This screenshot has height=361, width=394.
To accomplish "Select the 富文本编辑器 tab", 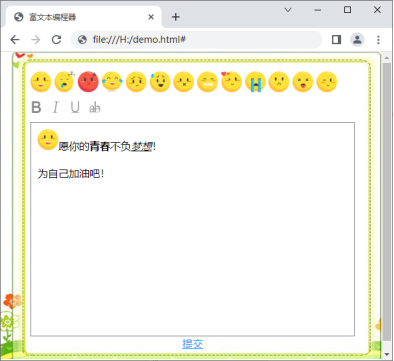I will click(82, 17).
